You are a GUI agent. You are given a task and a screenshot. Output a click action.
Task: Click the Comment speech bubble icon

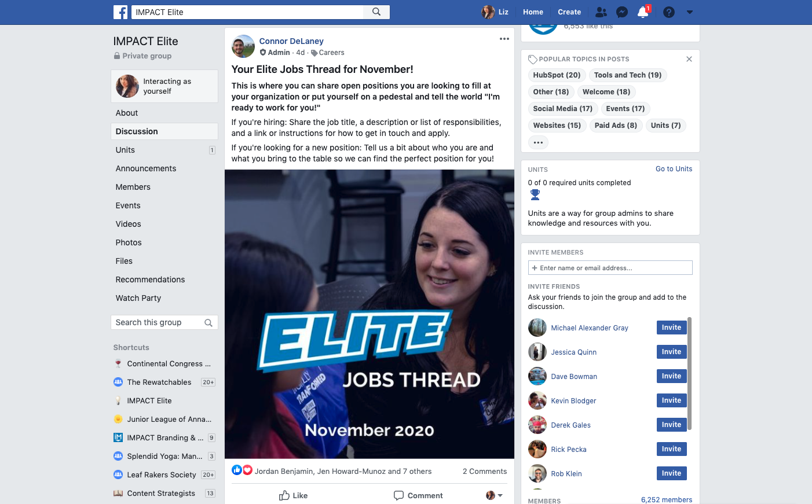(x=398, y=495)
